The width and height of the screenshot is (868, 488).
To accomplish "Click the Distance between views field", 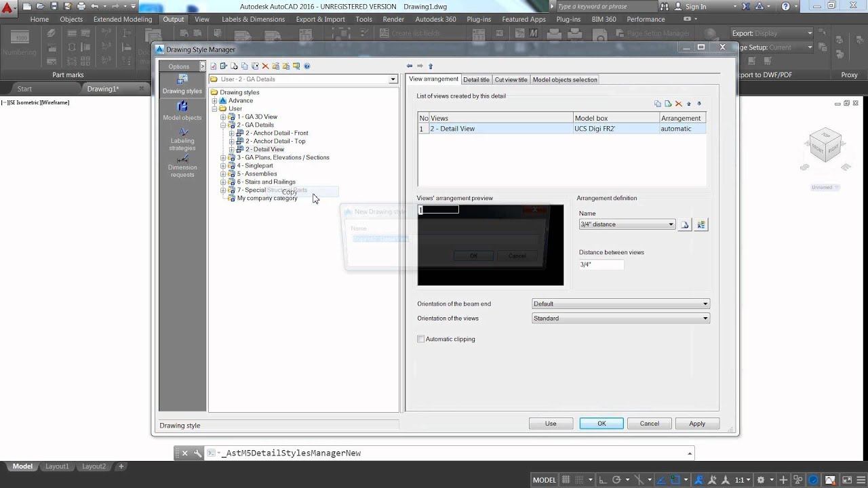I will pos(601,264).
